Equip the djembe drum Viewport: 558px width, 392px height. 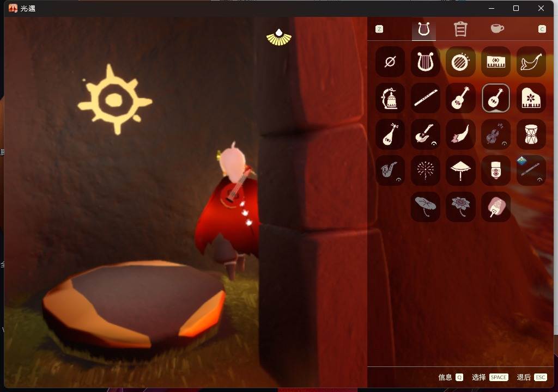[531, 134]
